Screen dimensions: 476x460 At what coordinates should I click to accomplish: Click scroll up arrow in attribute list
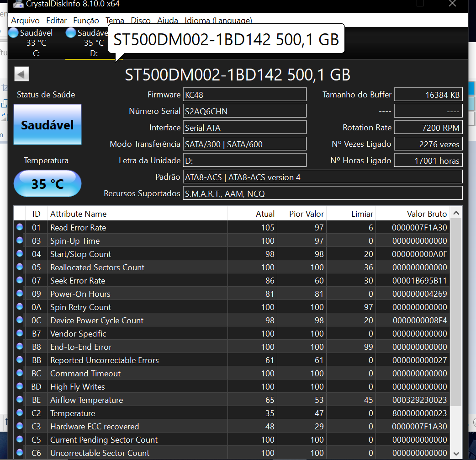455,213
